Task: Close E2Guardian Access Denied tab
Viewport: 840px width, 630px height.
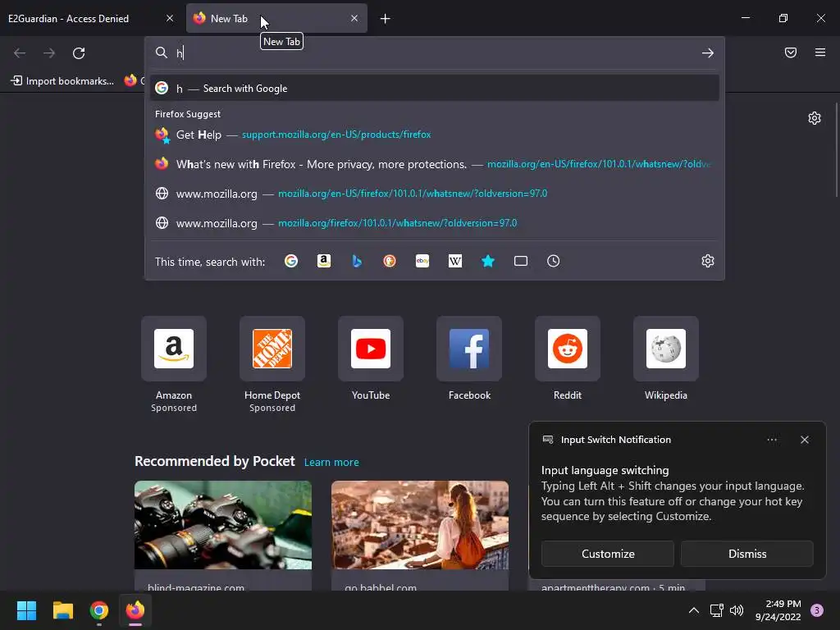Action: point(170,18)
